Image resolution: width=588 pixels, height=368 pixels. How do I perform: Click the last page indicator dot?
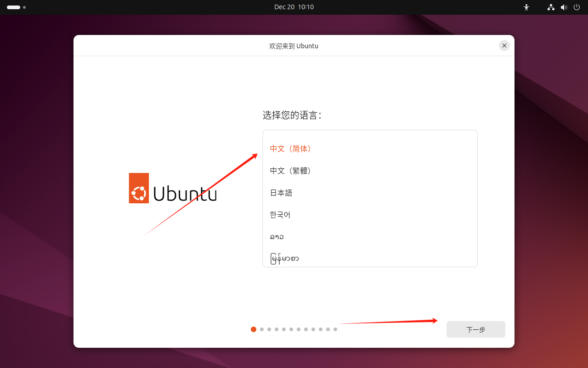(x=335, y=329)
